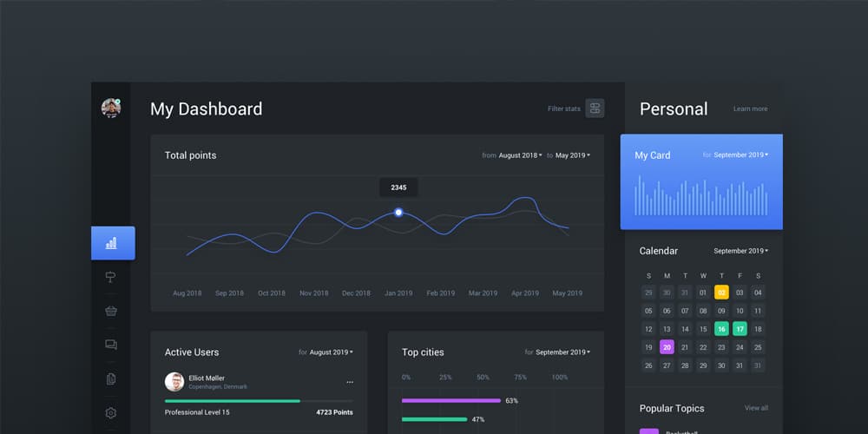Click the 2345 tooltip value
The image size is (868, 434).
(x=398, y=187)
